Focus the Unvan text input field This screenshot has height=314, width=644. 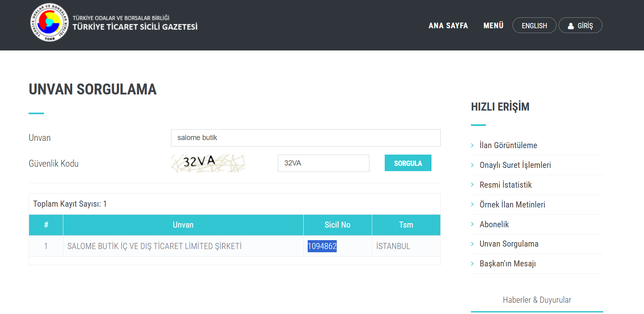click(305, 138)
